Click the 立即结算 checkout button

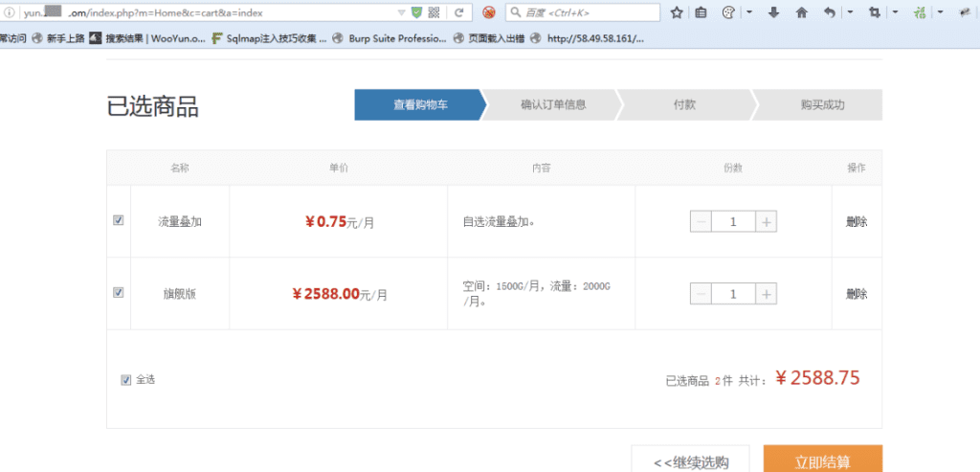click(x=822, y=461)
